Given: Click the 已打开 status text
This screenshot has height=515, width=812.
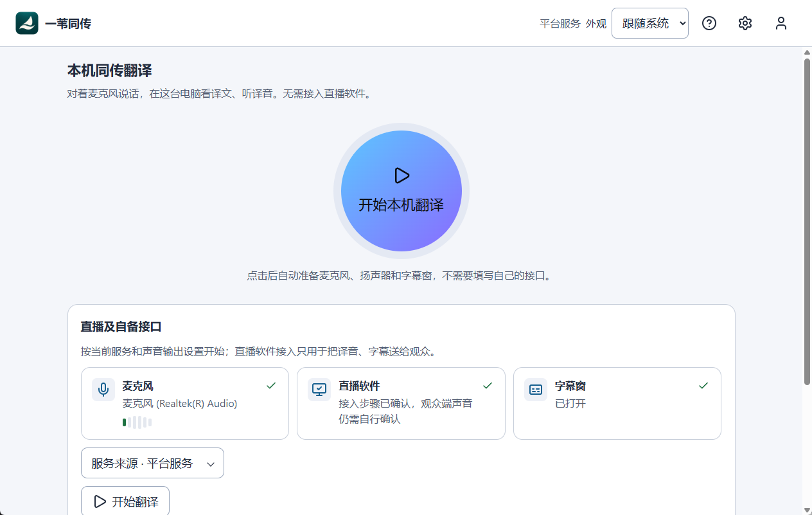Looking at the screenshot, I should (570, 404).
